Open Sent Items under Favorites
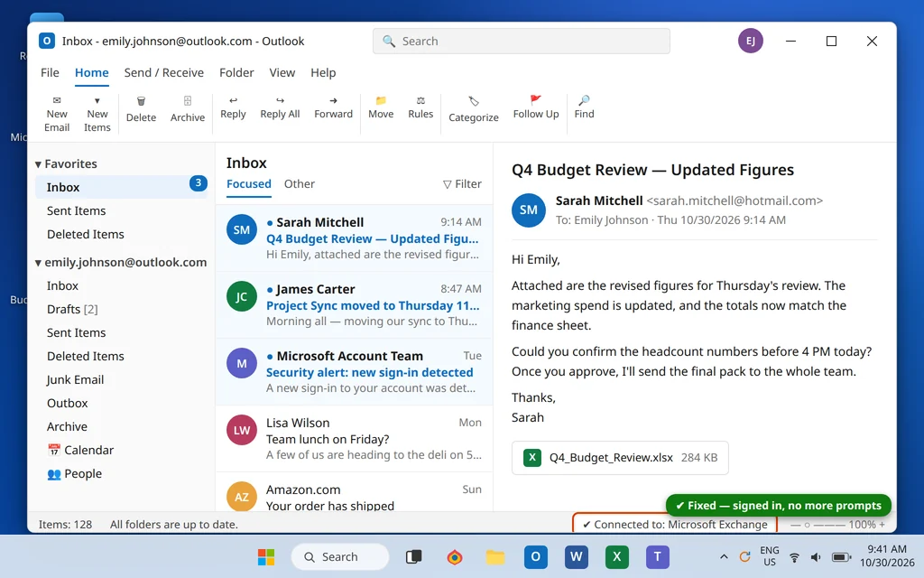The width and height of the screenshot is (924, 578). click(121, 210)
